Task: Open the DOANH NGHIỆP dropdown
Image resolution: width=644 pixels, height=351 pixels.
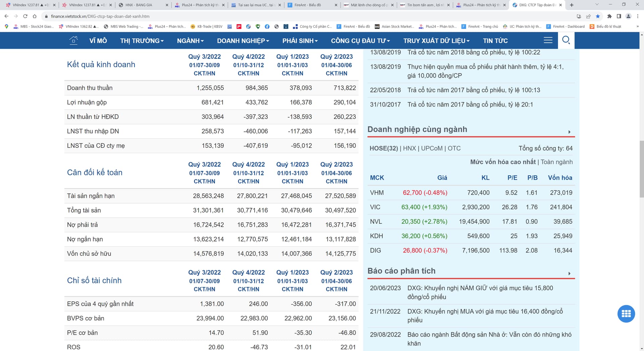Action: point(243,41)
